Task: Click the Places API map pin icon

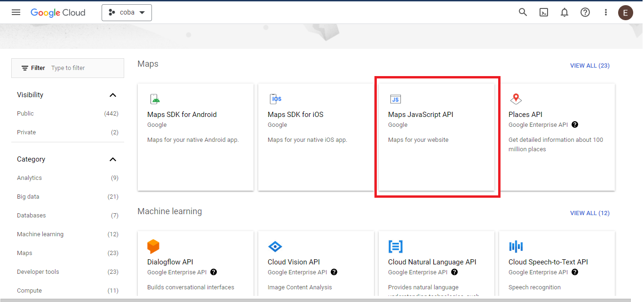Action: coord(516,99)
